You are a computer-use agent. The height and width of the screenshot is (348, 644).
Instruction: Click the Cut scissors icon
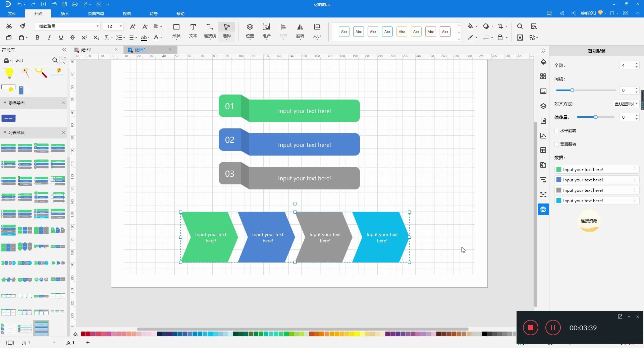point(9,26)
